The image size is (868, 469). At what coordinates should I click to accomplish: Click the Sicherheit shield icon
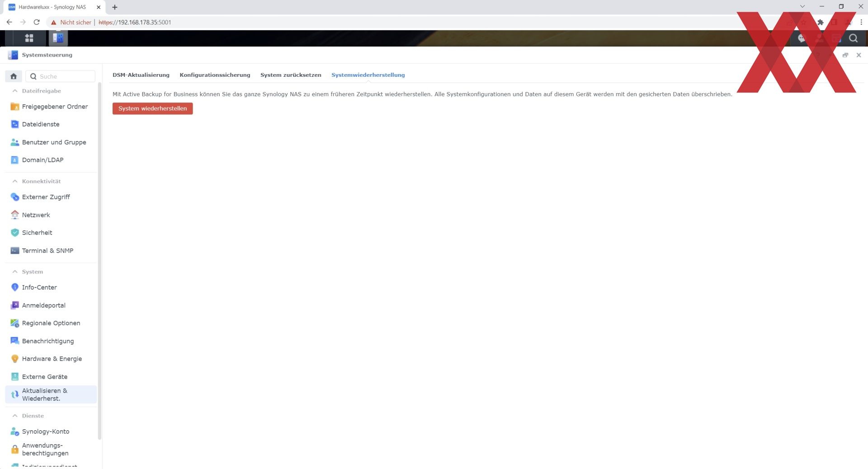(15, 233)
